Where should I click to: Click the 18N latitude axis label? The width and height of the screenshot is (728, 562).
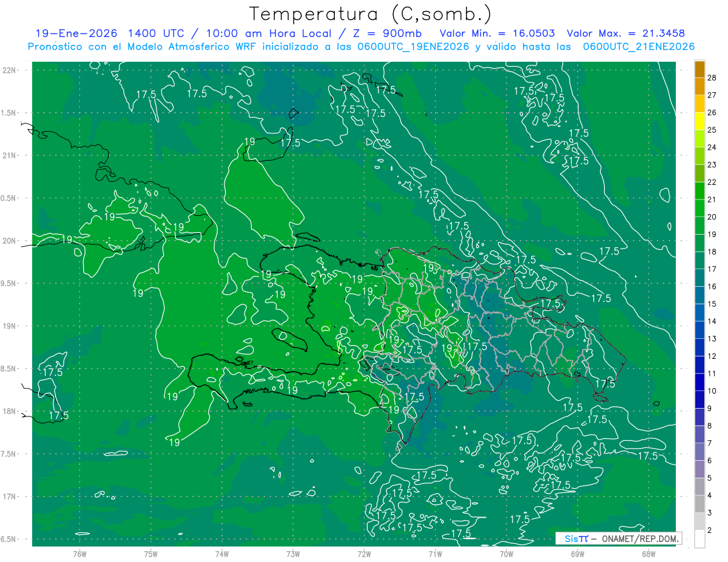[10, 411]
